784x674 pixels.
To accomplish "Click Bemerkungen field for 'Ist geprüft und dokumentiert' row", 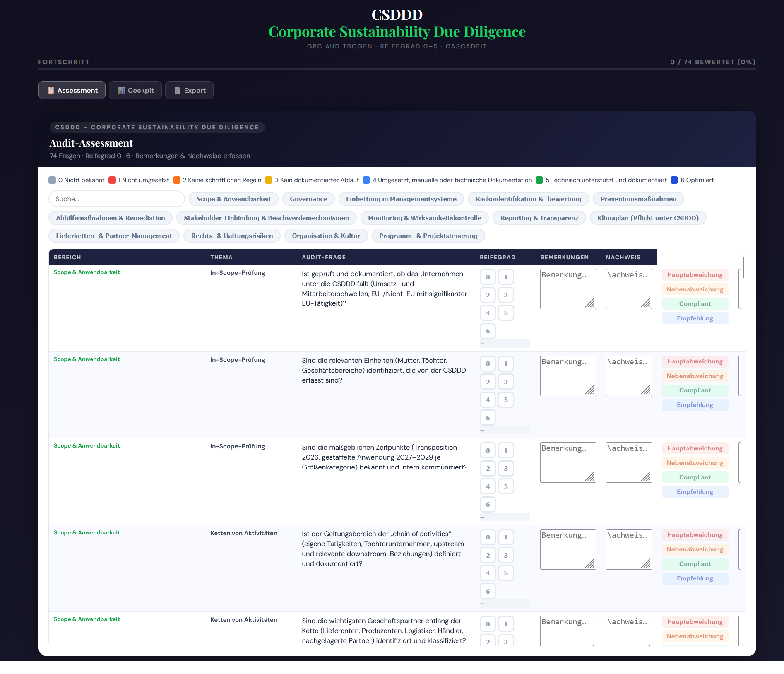I will click(568, 289).
